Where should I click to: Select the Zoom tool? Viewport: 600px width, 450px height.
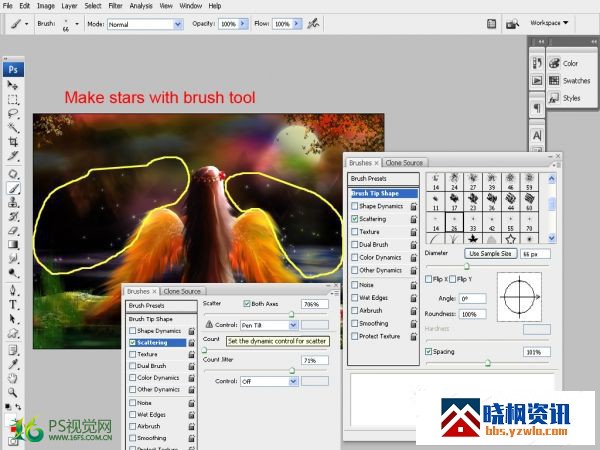pos(13,393)
